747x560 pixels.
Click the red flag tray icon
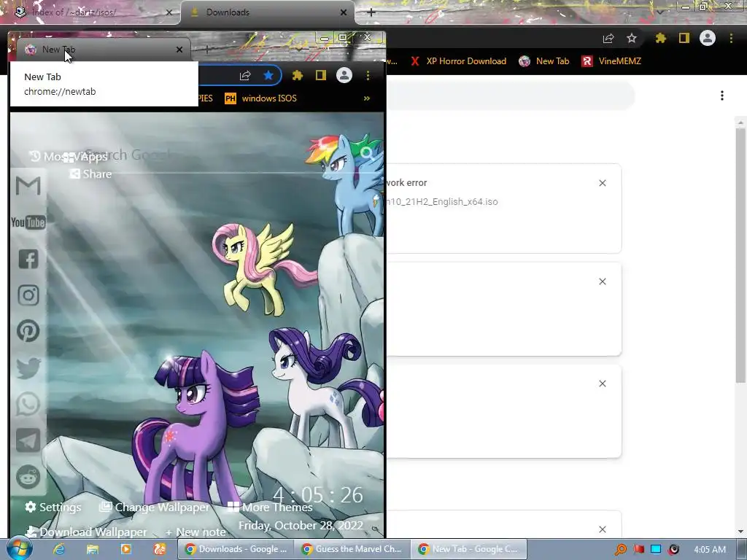coord(638,550)
